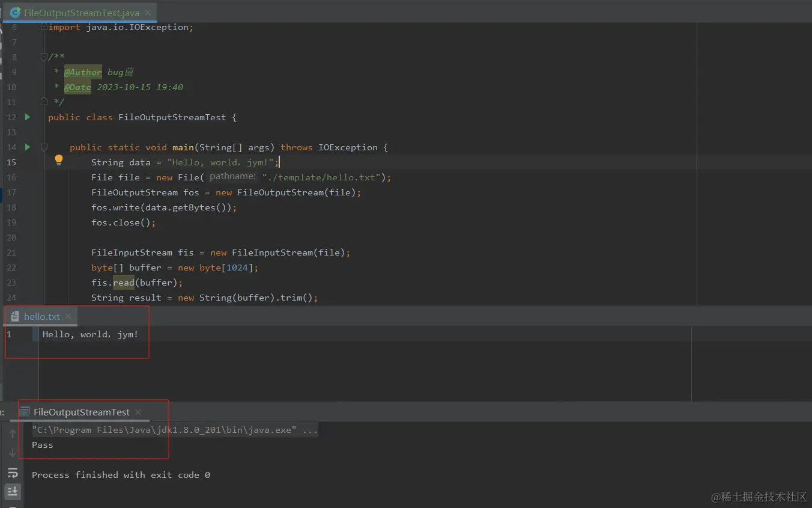Screen dimensions: 812x508
Task: Click the Hello, world, jym! line in hello.txt
Action: coord(90,334)
